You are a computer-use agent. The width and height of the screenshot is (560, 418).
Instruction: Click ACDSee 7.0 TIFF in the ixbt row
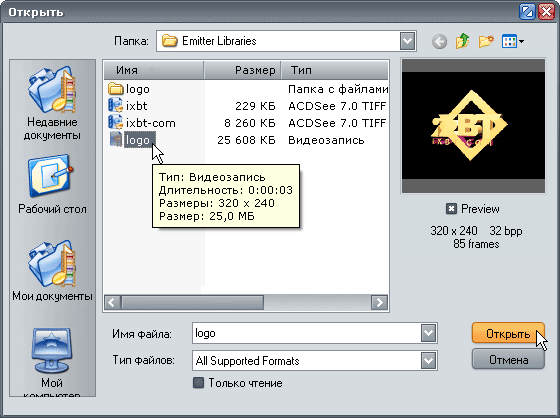[x=337, y=106]
